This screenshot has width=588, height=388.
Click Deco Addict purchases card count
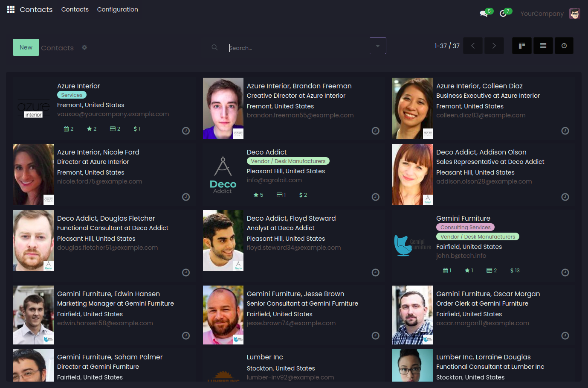281,195
